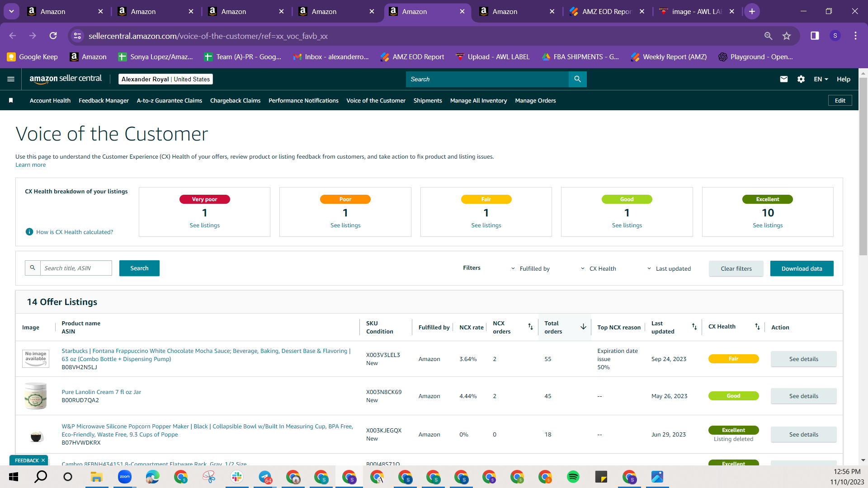Screen dimensions: 868x488
Task: Click the info icon beside CX Health calculated
Action: 29,232
